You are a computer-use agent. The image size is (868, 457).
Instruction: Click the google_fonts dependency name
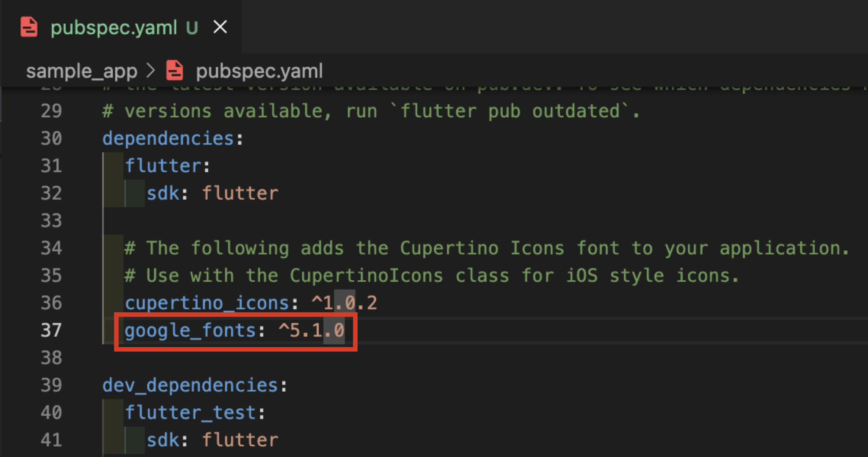(190, 330)
